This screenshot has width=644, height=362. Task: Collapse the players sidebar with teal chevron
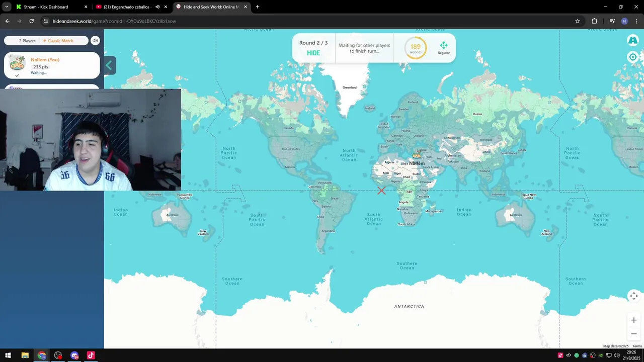[110, 65]
